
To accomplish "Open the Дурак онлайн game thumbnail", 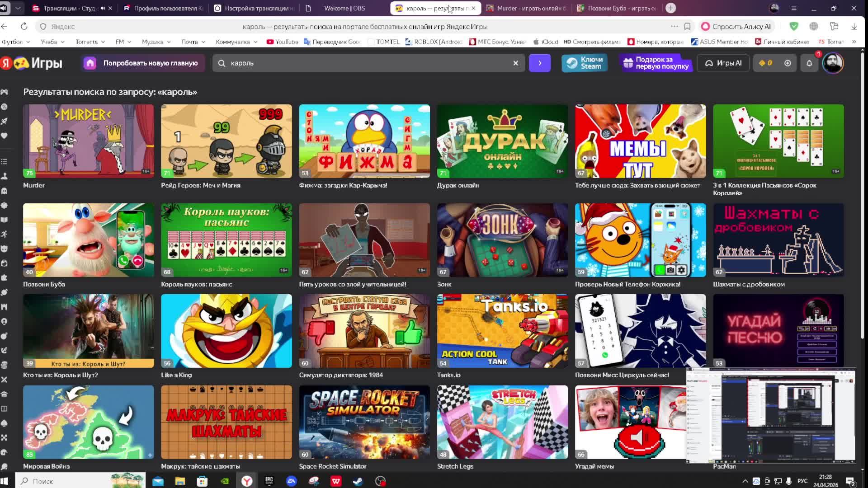I will [502, 141].
